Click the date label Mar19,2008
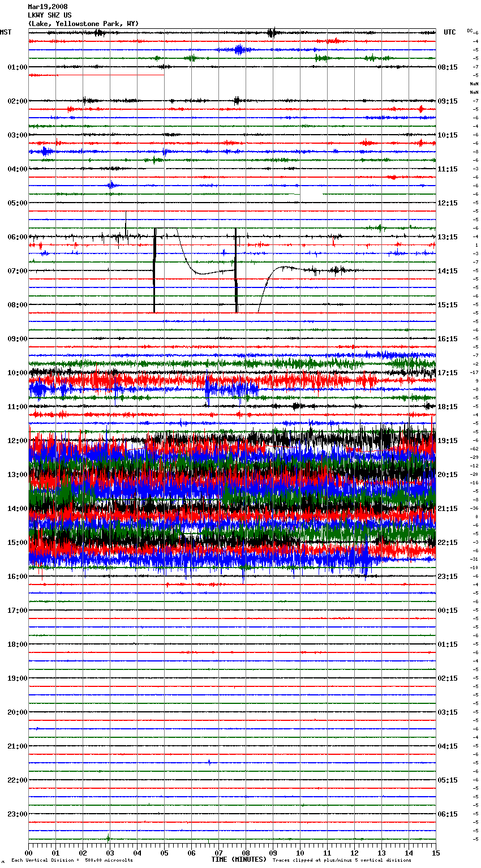 [47, 7]
